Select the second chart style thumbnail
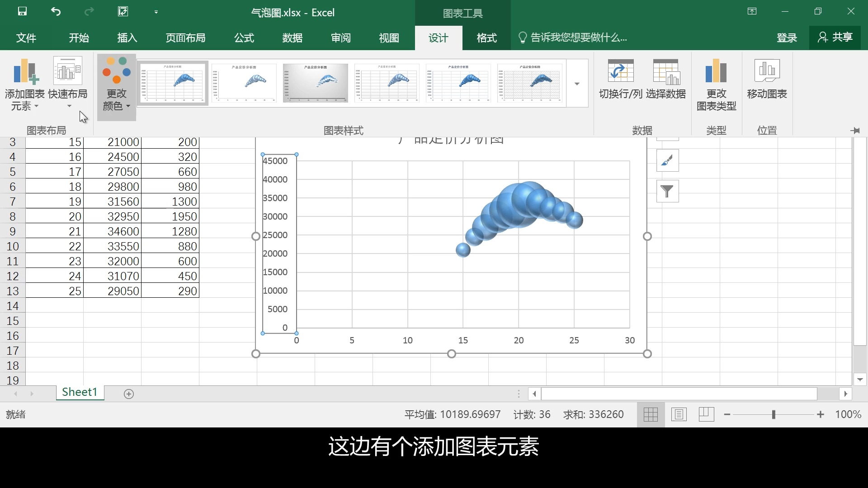The width and height of the screenshot is (868, 488). click(x=244, y=83)
